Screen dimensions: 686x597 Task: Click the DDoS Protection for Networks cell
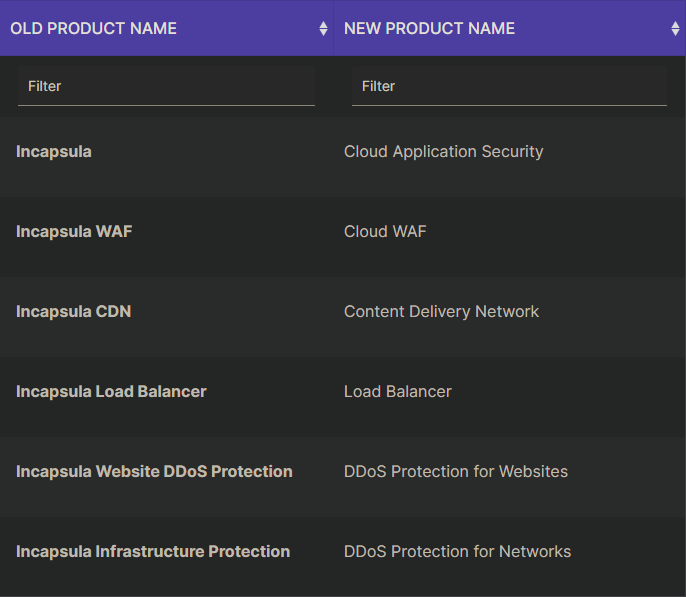[x=457, y=552]
